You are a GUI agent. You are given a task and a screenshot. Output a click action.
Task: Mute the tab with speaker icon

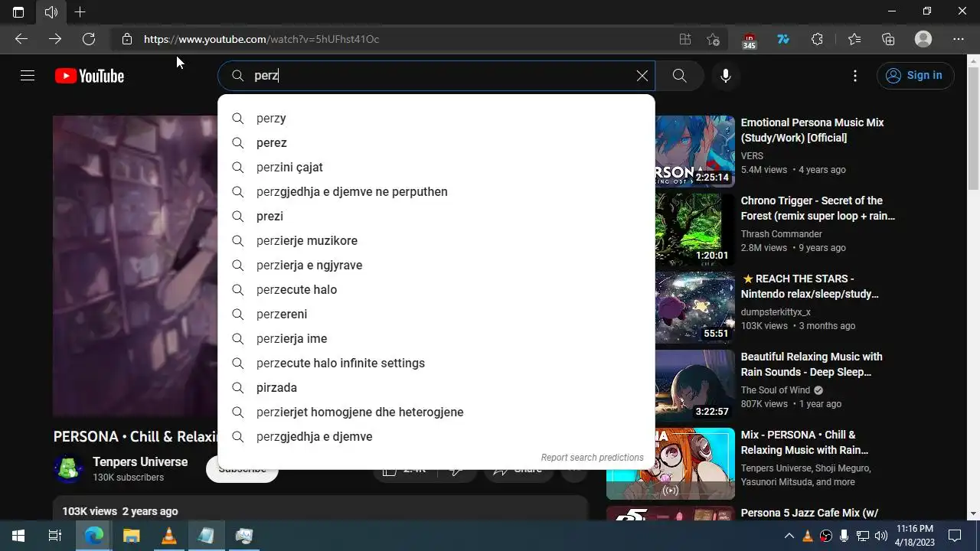click(51, 11)
